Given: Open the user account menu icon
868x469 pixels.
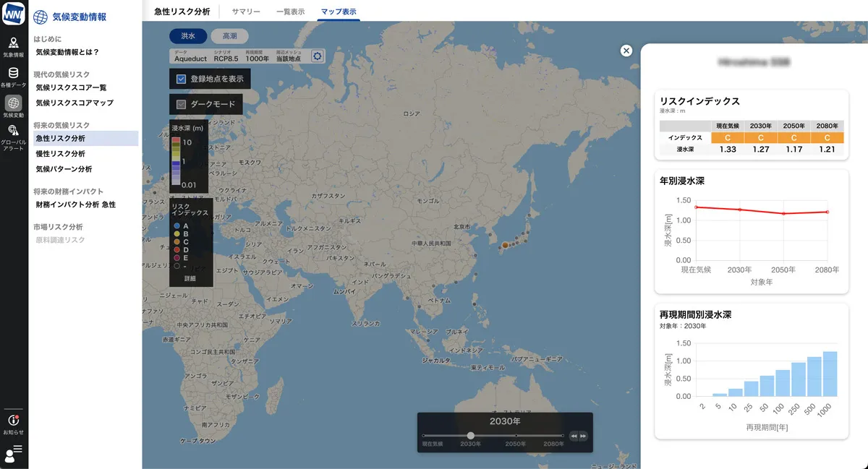Looking at the screenshot, I should 13,453.
